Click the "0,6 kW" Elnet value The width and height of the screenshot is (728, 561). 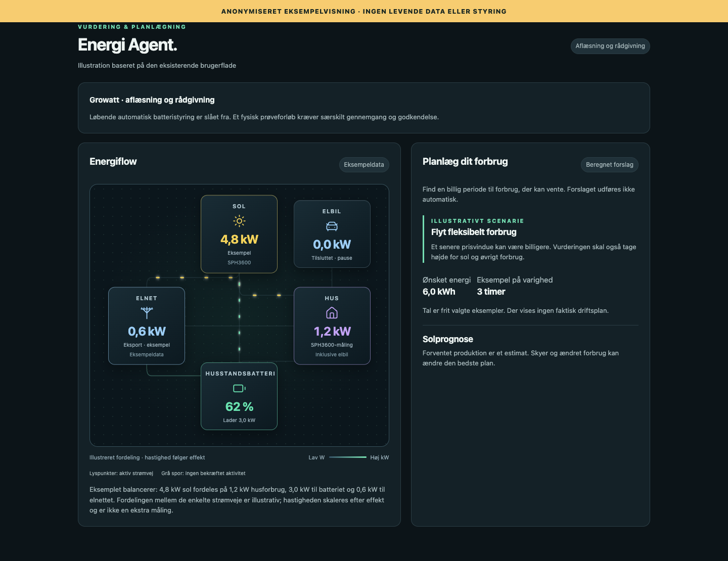[x=147, y=332]
